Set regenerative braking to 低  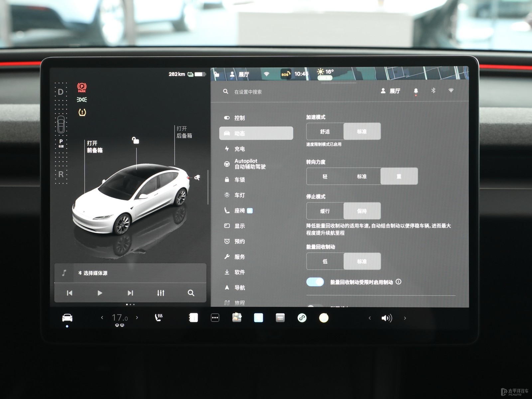click(x=325, y=261)
